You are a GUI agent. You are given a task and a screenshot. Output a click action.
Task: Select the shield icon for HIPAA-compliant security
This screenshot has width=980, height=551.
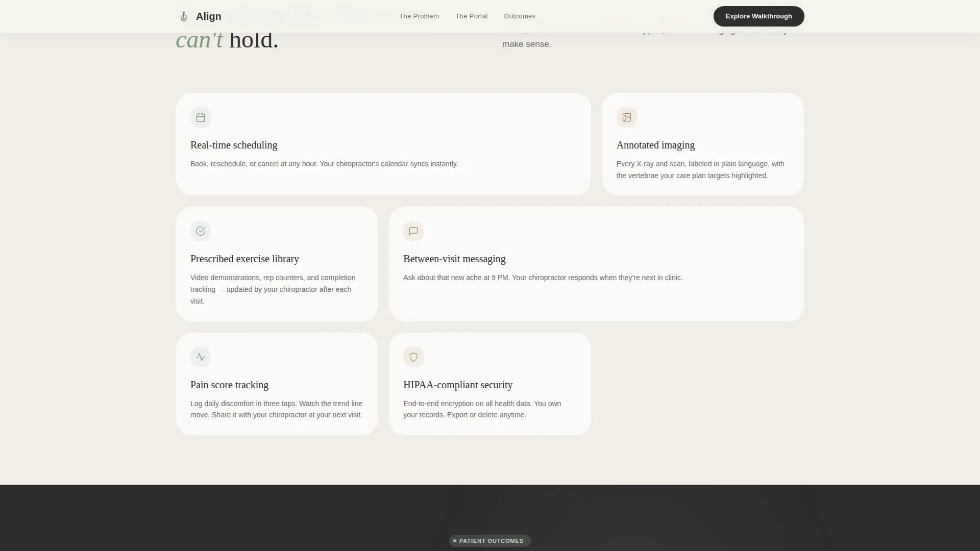pos(413,357)
